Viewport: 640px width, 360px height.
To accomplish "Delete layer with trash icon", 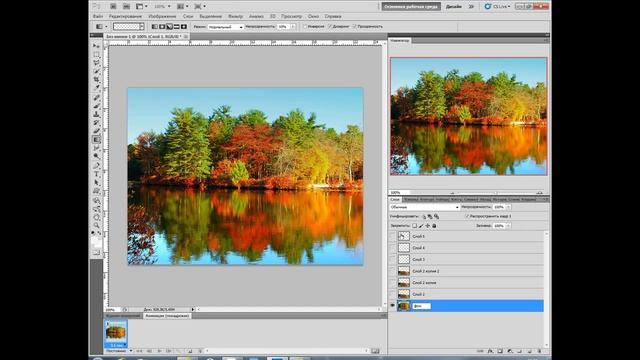I will (539, 351).
